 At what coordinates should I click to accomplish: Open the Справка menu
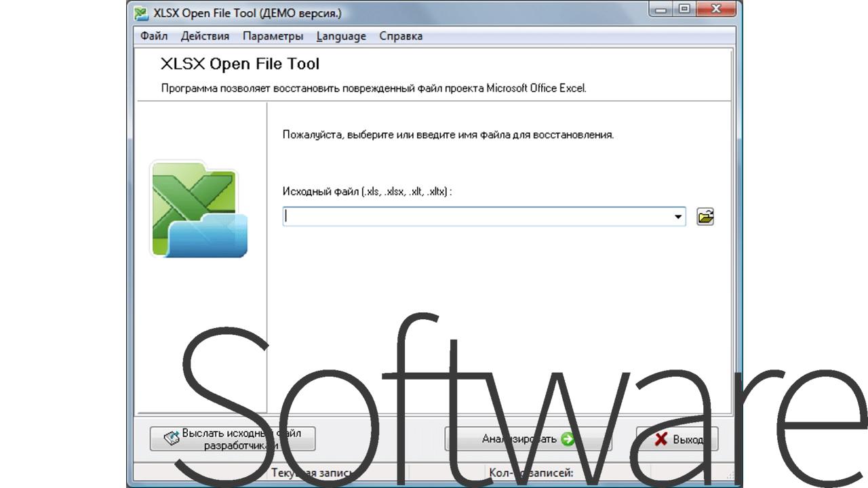[401, 37]
